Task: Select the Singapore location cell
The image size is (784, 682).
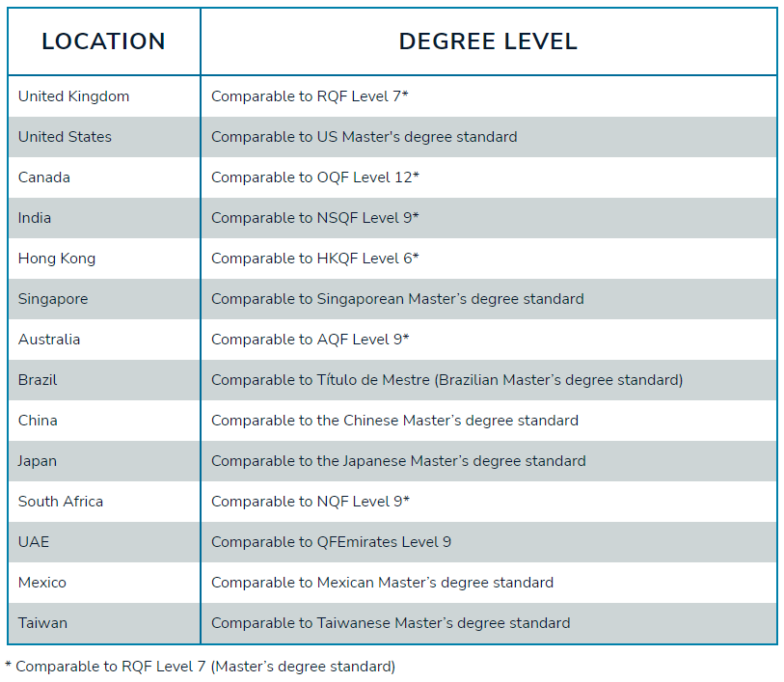Action: tap(53, 299)
